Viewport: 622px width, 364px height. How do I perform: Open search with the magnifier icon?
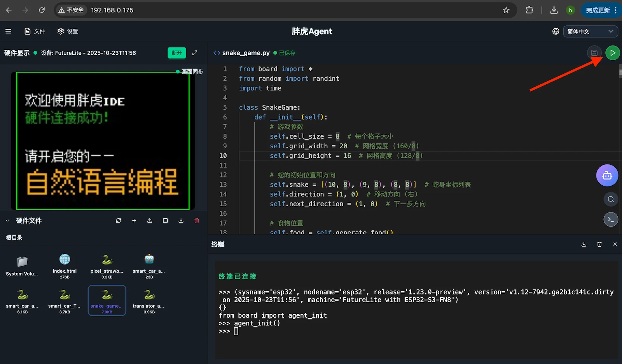pyautogui.click(x=611, y=199)
